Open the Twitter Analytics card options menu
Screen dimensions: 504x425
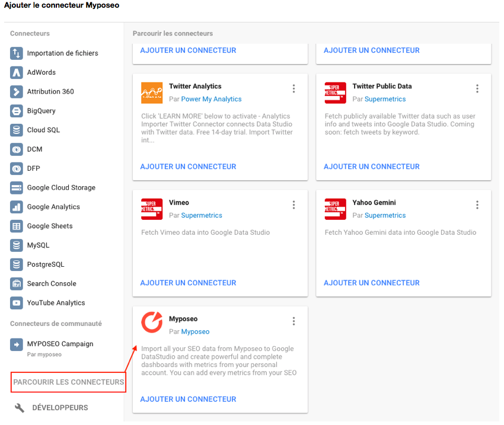pyautogui.click(x=294, y=89)
